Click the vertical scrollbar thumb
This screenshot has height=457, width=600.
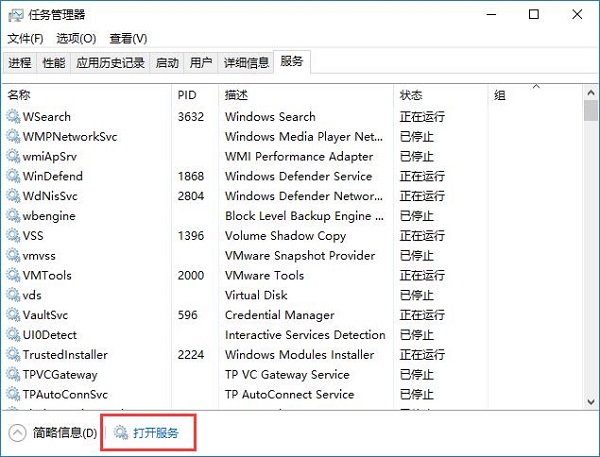click(591, 111)
